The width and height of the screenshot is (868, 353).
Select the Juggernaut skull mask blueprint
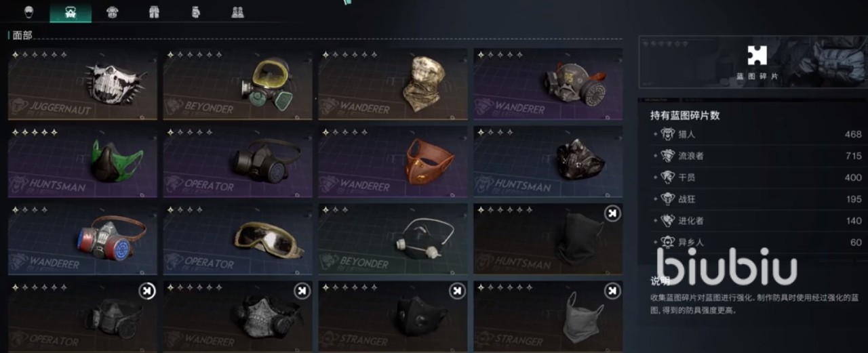pyautogui.click(x=83, y=84)
